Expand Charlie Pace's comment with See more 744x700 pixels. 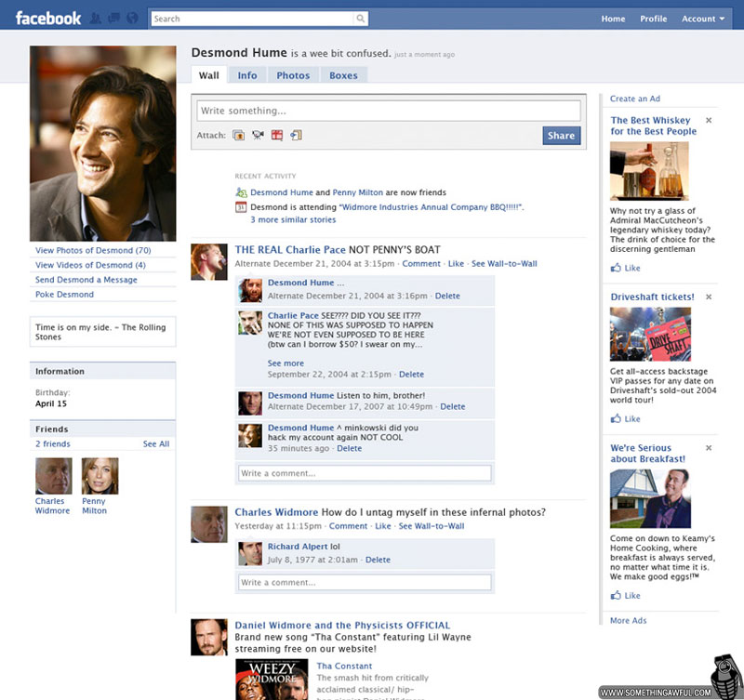coord(286,363)
